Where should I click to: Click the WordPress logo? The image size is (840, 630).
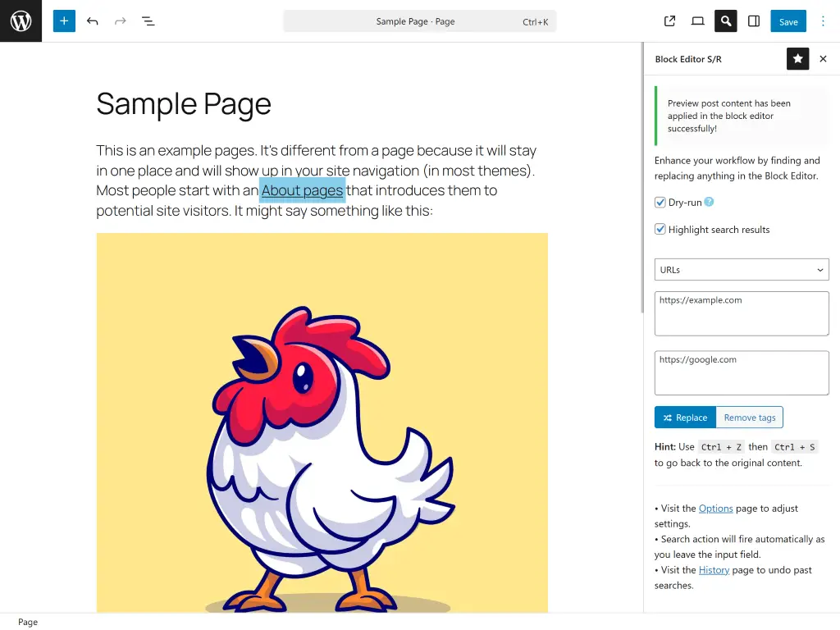(21, 21)
